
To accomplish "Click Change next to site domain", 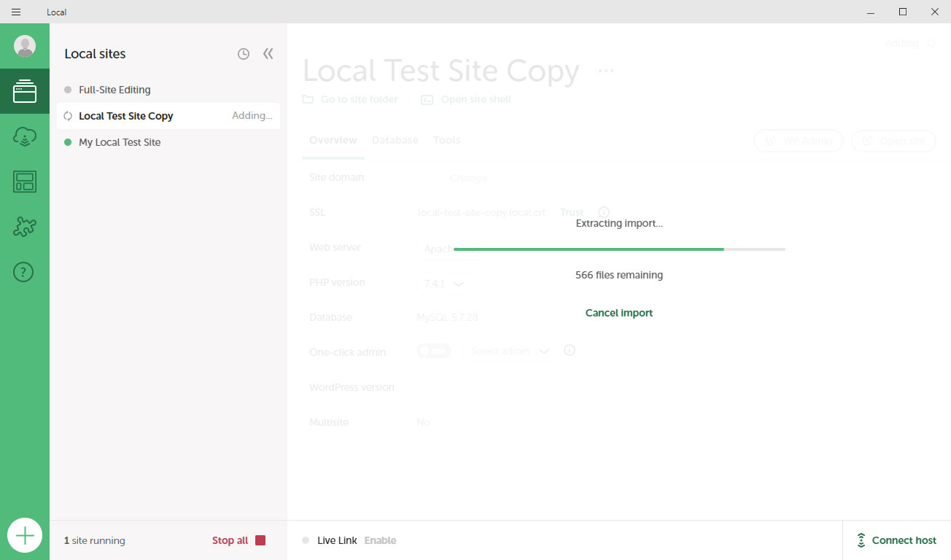I will [468, 178].
